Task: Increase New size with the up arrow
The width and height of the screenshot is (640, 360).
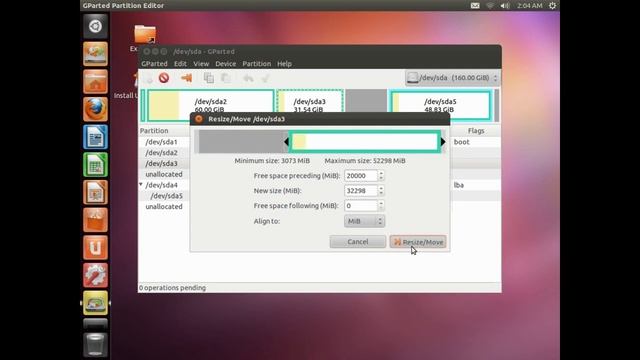Action: (x=381, y=188)
